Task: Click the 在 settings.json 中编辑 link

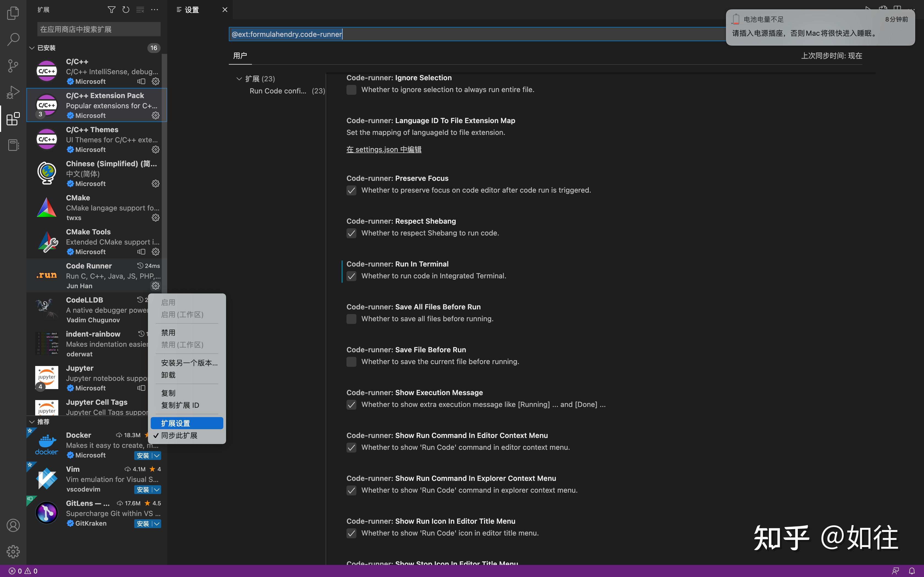Action: 384,149
